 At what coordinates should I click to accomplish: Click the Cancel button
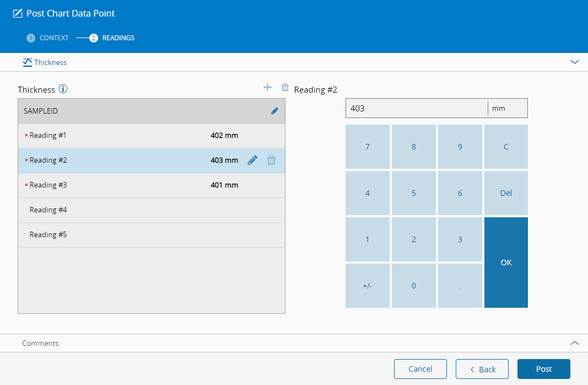pos(420,369)
